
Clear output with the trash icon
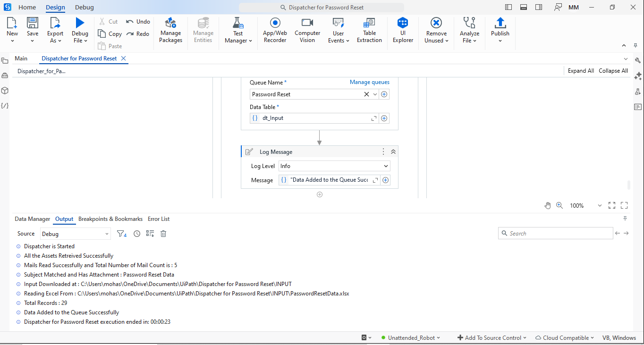163,234
